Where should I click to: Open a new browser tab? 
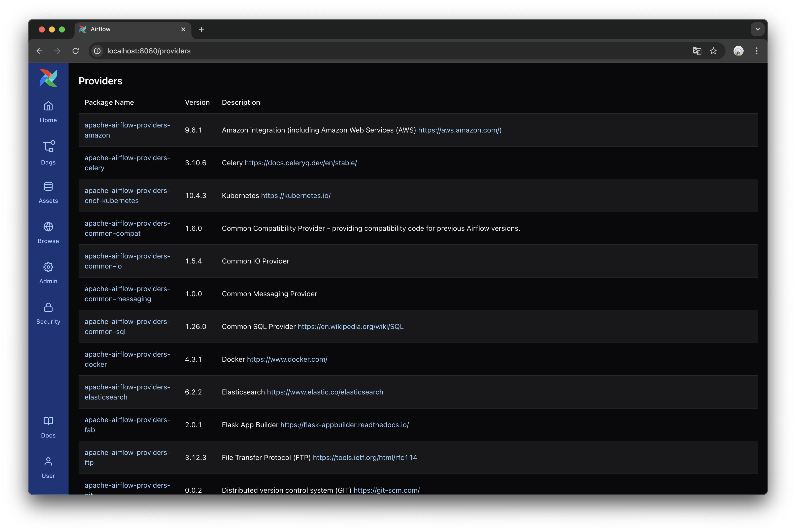(x=202, y=29)
